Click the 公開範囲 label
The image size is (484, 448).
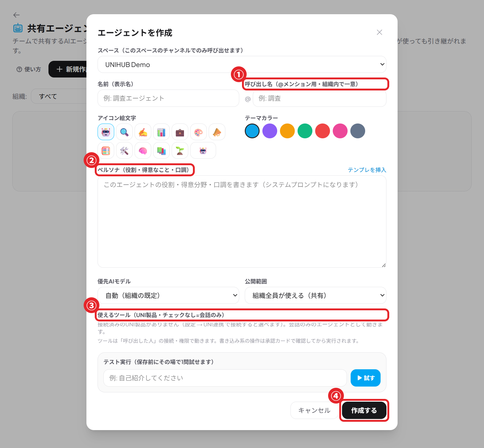pos(256,281)
